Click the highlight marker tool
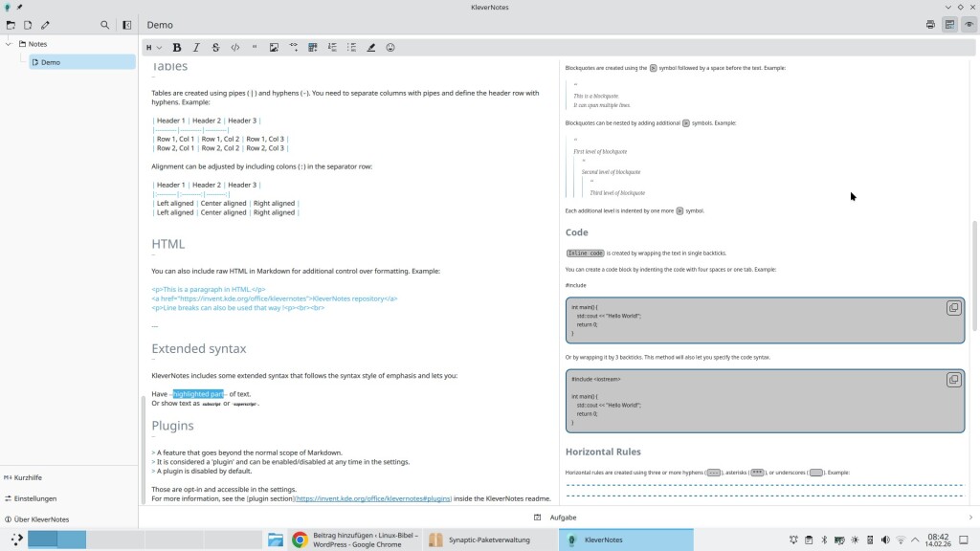Screen dimensions: 980x551 (x=371, y=47)
